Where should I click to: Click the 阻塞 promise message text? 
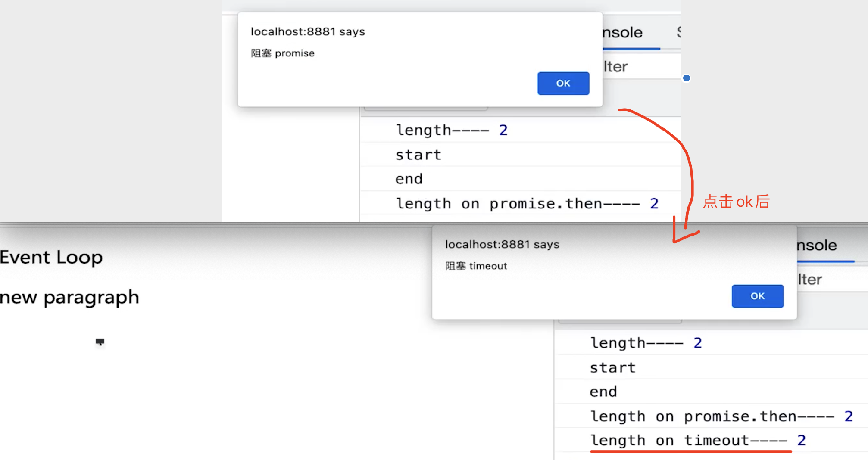tap(283, 53)
